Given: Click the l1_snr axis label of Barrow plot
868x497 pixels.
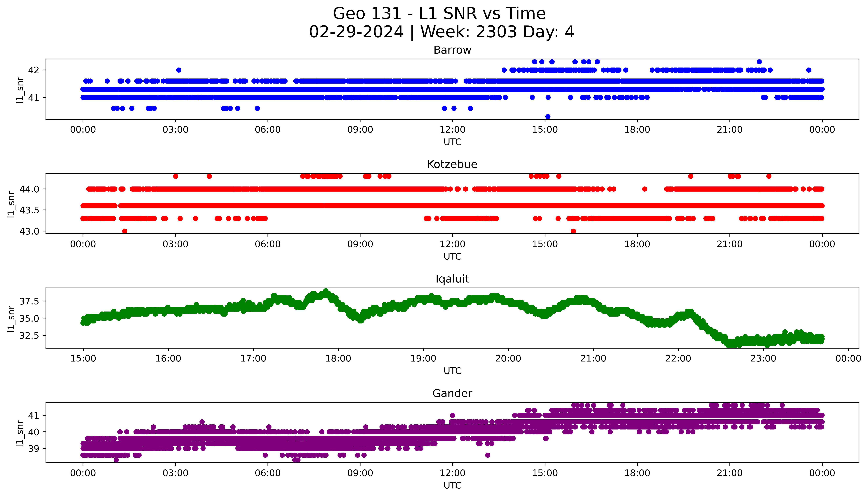Looking at the screenshot, I should 20,90.
